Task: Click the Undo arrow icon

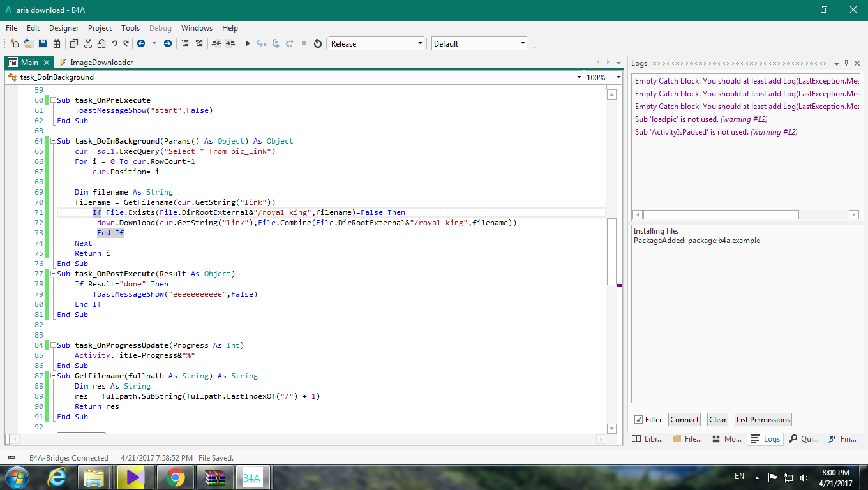Action: [114, 43]
